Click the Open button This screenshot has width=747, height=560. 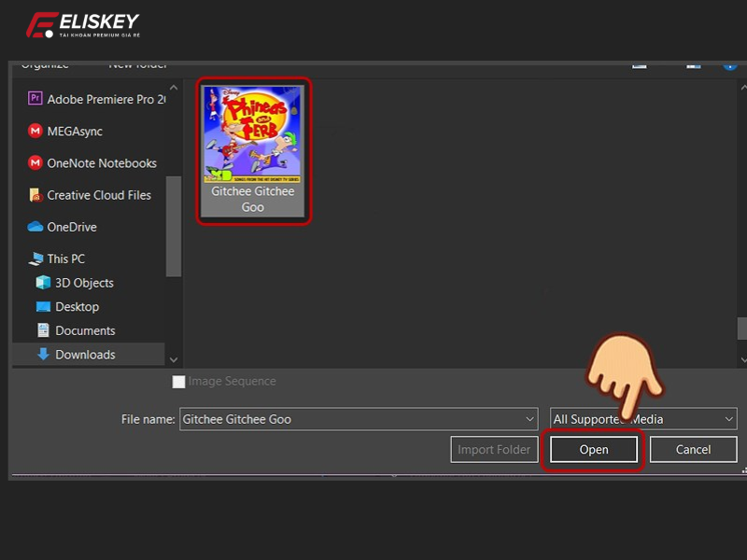pos(593,449)
